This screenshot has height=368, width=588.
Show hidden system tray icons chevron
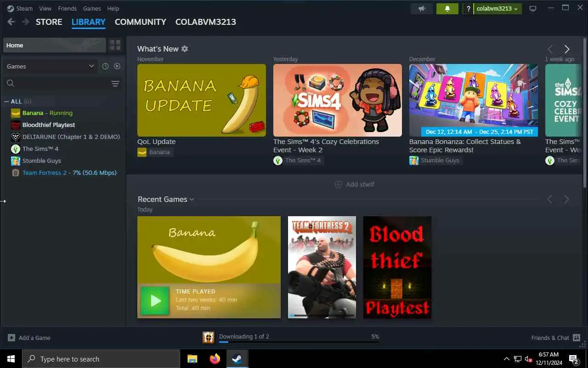(507, 359)
